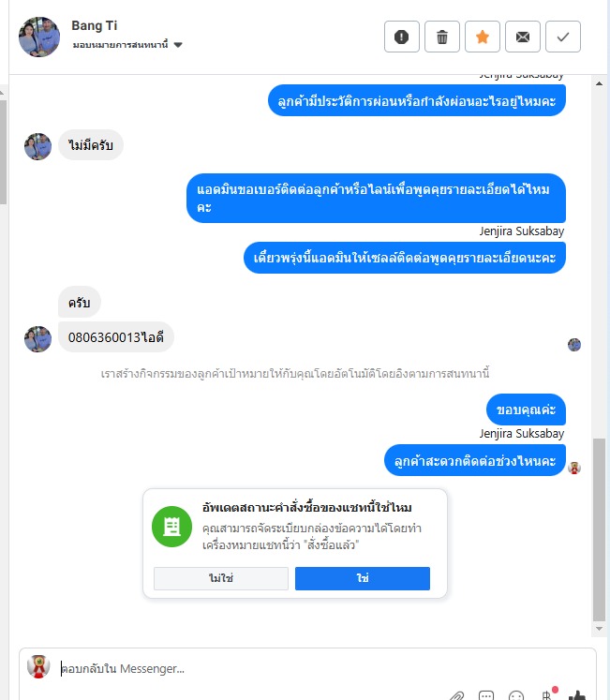Click the chat scrollbar down arrow

[600, 629]
